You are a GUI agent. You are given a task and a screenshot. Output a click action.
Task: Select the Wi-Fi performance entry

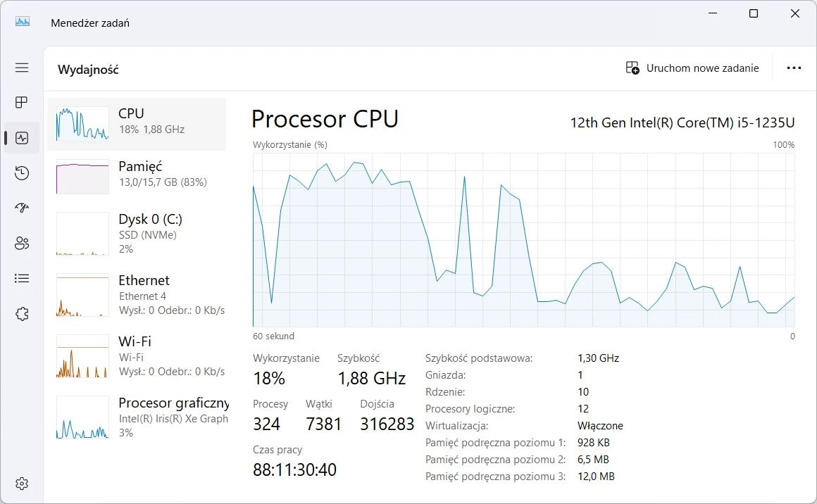coord(137,355)
